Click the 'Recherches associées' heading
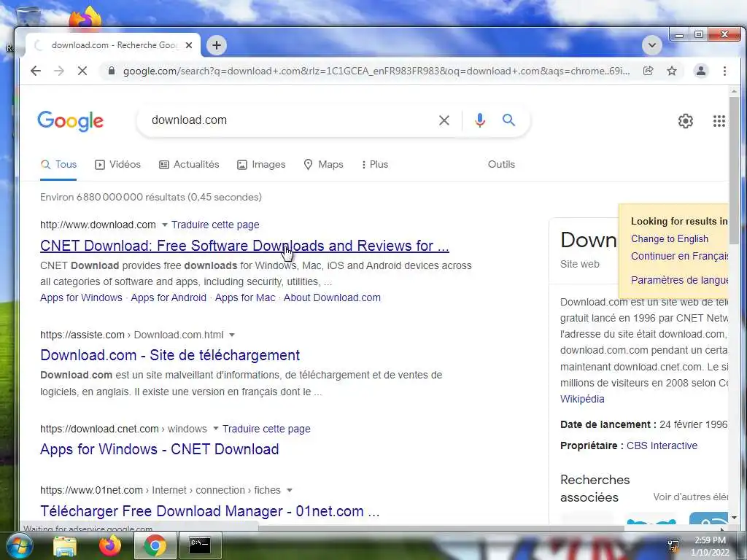This screenshot has width=747, height=560. 595,489
